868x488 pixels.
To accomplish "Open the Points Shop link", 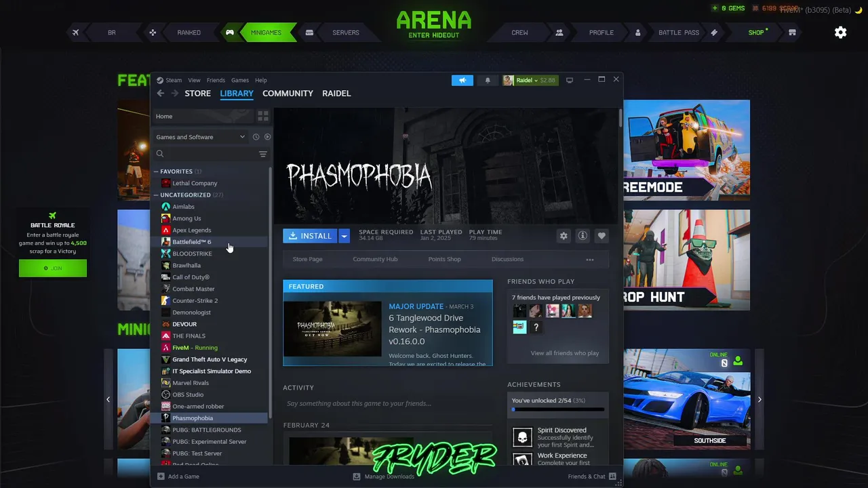I will pos(444,260).
